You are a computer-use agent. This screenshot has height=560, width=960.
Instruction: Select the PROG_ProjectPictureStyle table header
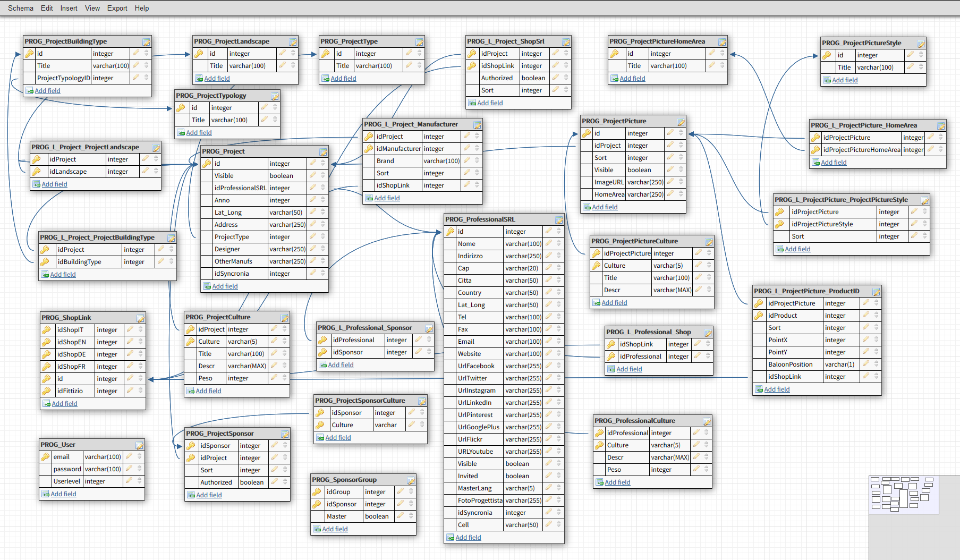pos(861,43)
